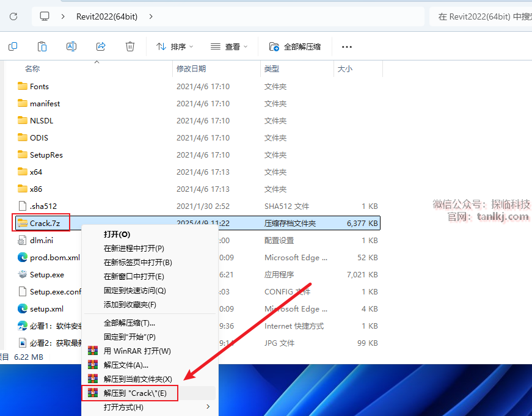The height and width of the screenshot is (416, 532).
Task: Click the Fonts folder name
Action: [x=39, y=87]
